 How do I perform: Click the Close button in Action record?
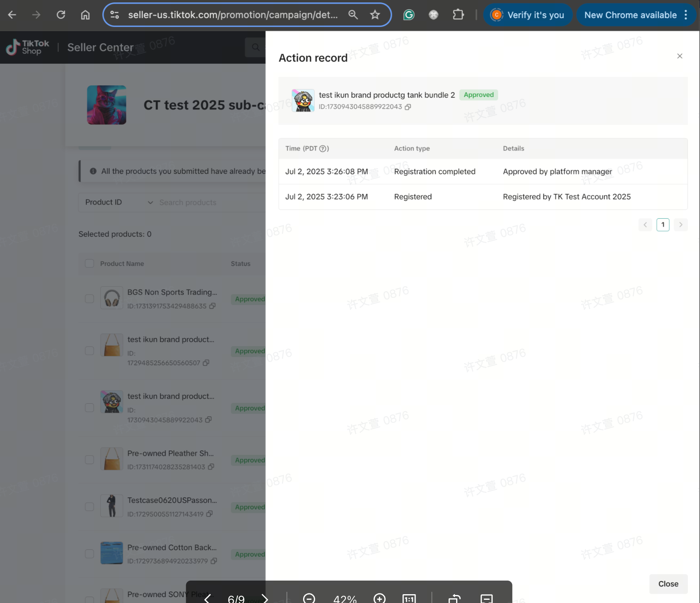[668, 584]
